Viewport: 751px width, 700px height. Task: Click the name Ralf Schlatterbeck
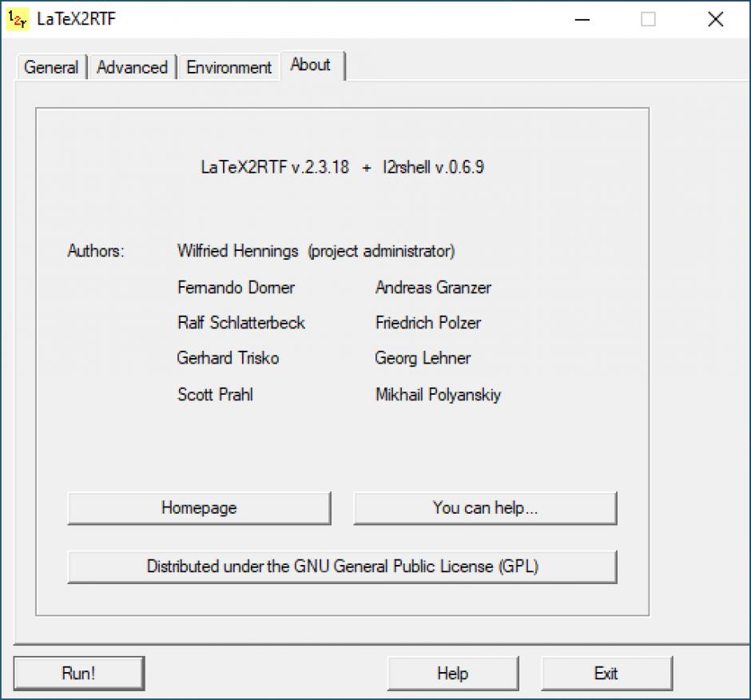[x=241, y=323]
